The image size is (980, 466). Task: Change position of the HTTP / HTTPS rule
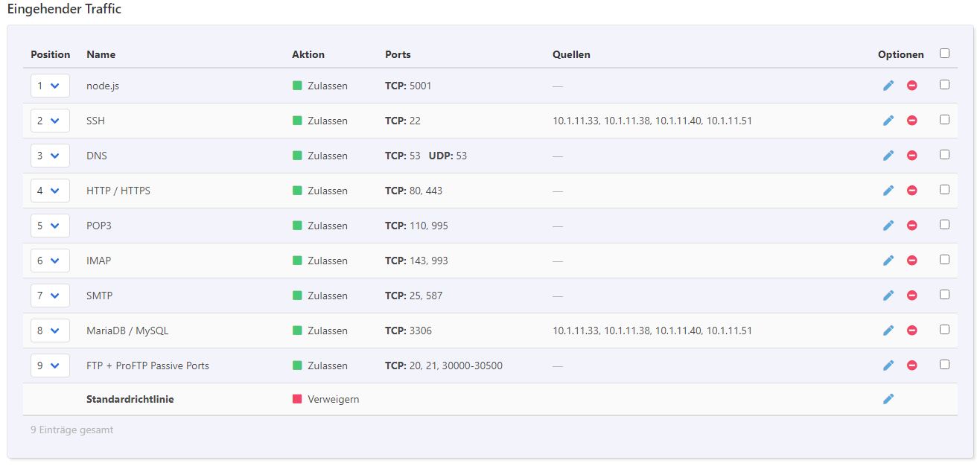[x=49, y=191]
